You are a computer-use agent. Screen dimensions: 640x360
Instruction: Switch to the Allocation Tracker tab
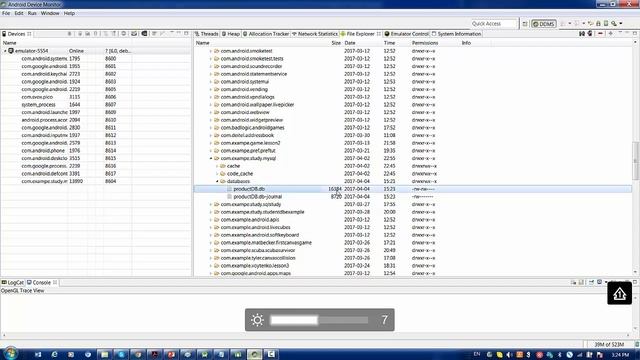[266, 34]
